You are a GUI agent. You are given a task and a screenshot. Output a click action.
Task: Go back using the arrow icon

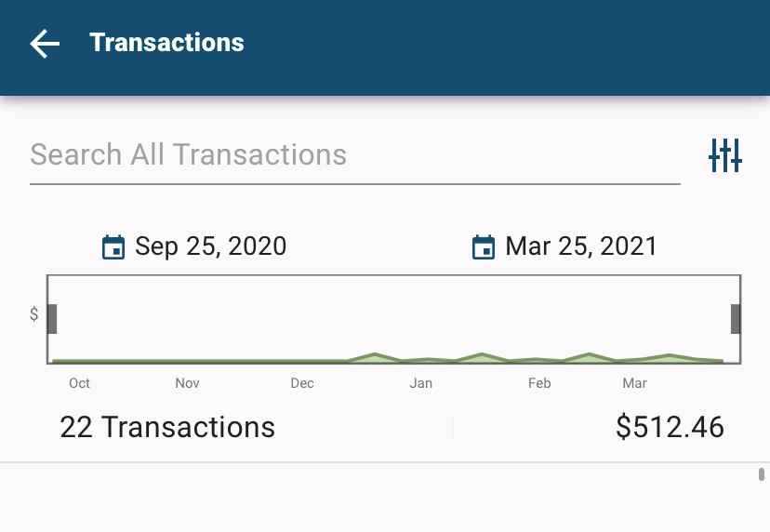click(x=45, y=43)
